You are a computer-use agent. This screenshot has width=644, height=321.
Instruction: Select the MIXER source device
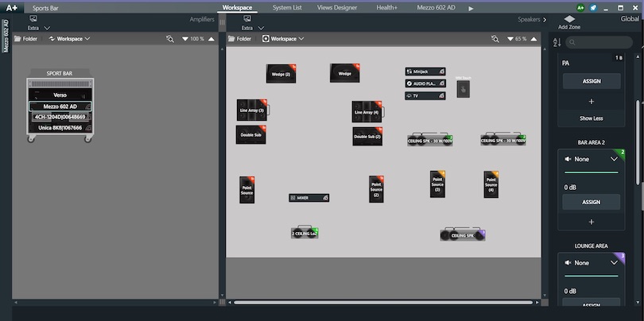tap(308, 198)
